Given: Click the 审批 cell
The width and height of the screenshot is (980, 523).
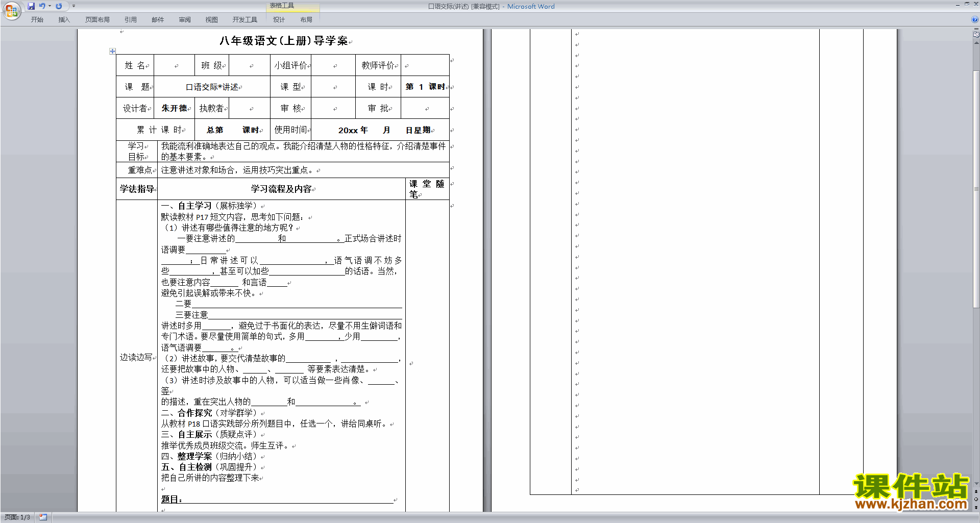Looking at the screenshot, I should tap(378, 108).
